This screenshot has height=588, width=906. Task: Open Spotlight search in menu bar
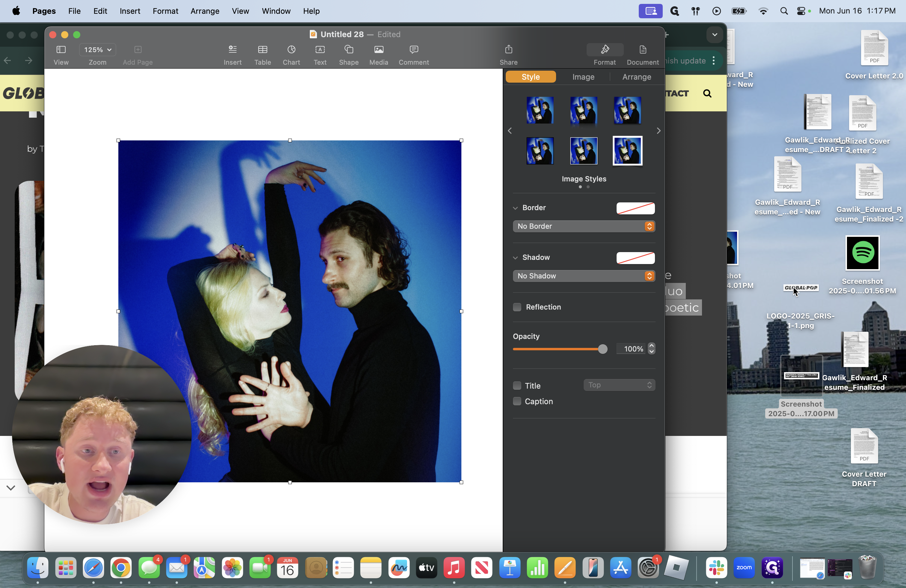784,11
